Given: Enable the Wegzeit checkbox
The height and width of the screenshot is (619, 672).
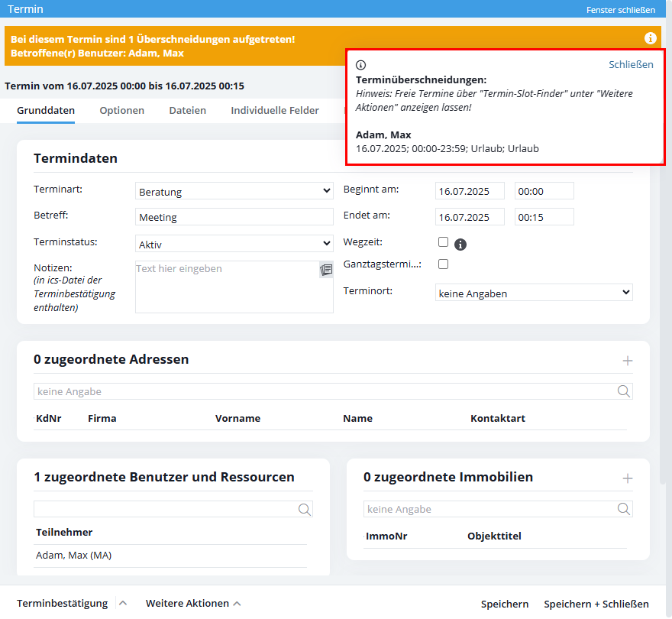Looking at the screenshot, I should [x=443, y=241].
